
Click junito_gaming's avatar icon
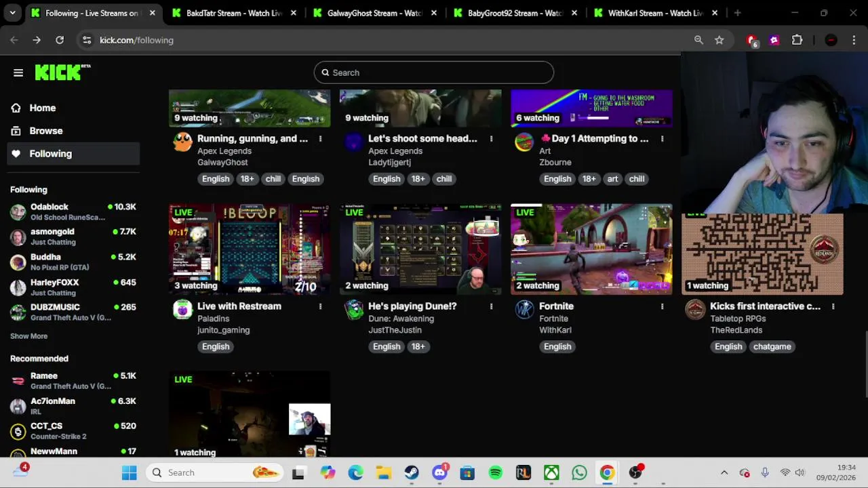click(x=182, y=310)
